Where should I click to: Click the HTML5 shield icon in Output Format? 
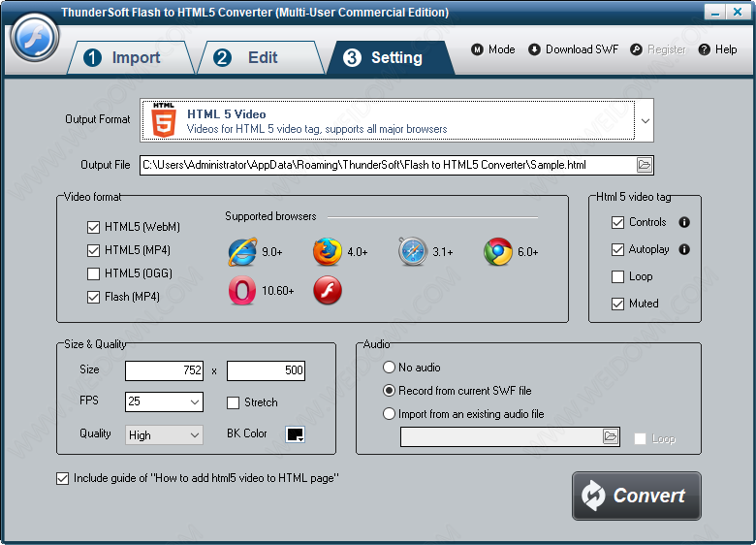[x=164, y=120]
